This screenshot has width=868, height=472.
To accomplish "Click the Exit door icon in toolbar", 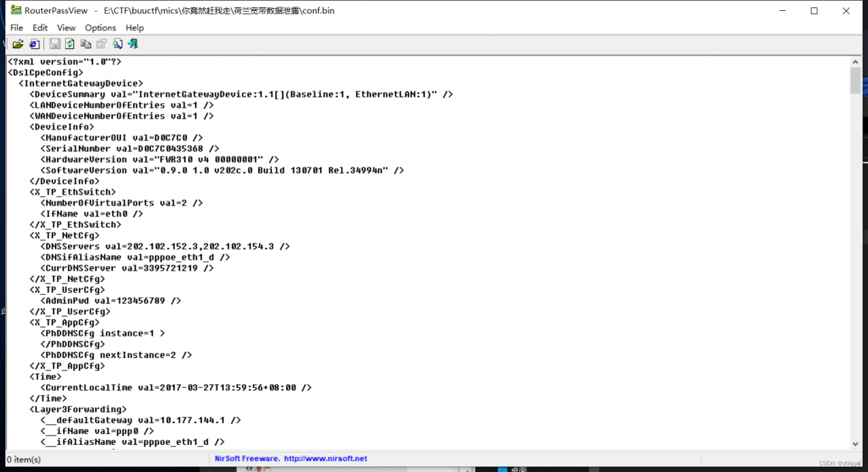I will pos(133,44).
